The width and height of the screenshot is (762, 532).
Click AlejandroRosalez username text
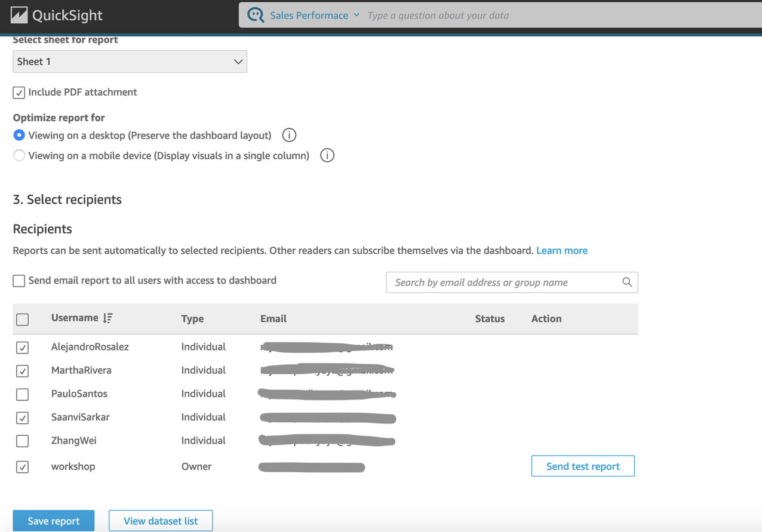[x=90, y=347]
